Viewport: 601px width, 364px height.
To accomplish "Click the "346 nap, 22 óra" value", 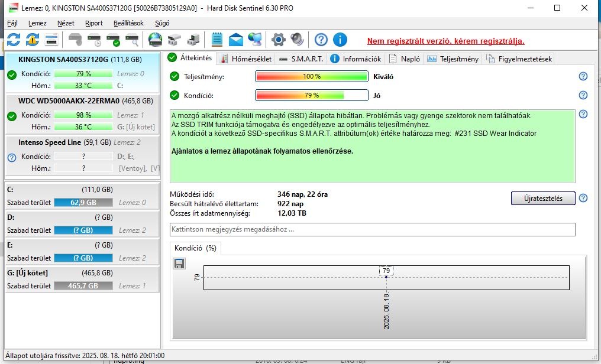I will pyautogui.click(x=302, y=194).
